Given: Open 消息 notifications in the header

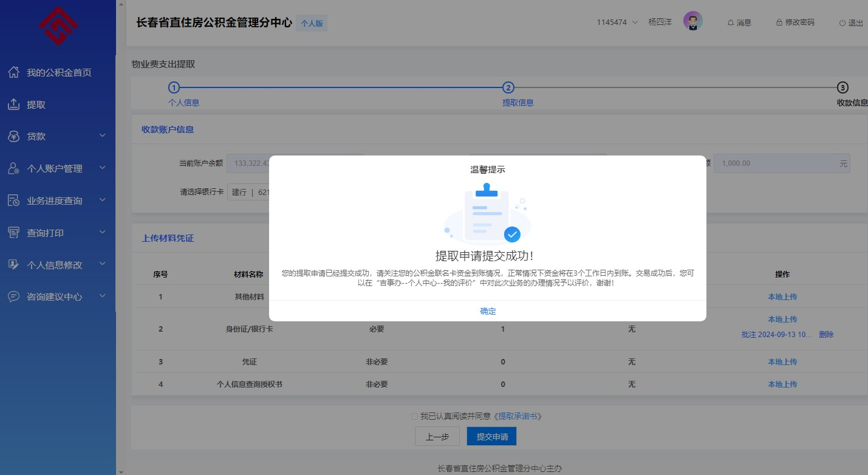Looking at the screenshot, I should 739,22.
